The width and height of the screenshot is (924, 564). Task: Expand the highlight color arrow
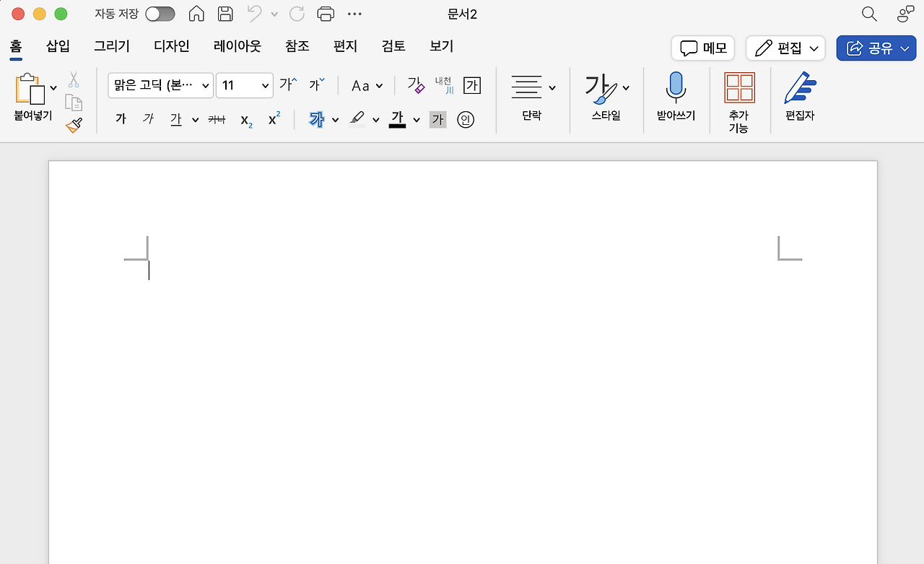(x=375, y=120)
